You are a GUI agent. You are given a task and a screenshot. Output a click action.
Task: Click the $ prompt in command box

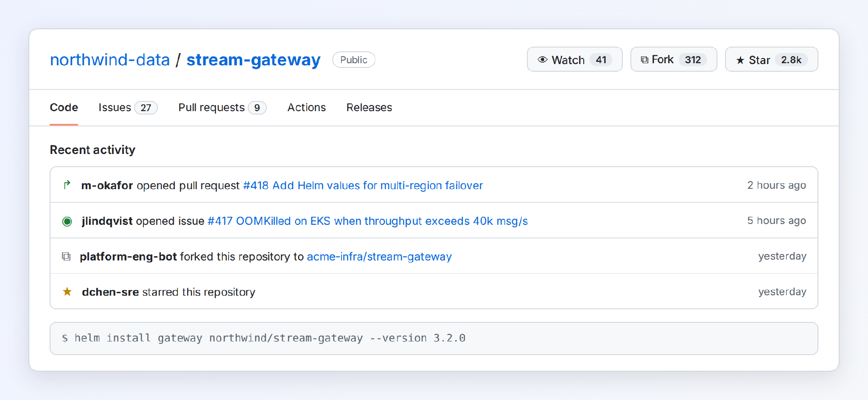(65, 338)
